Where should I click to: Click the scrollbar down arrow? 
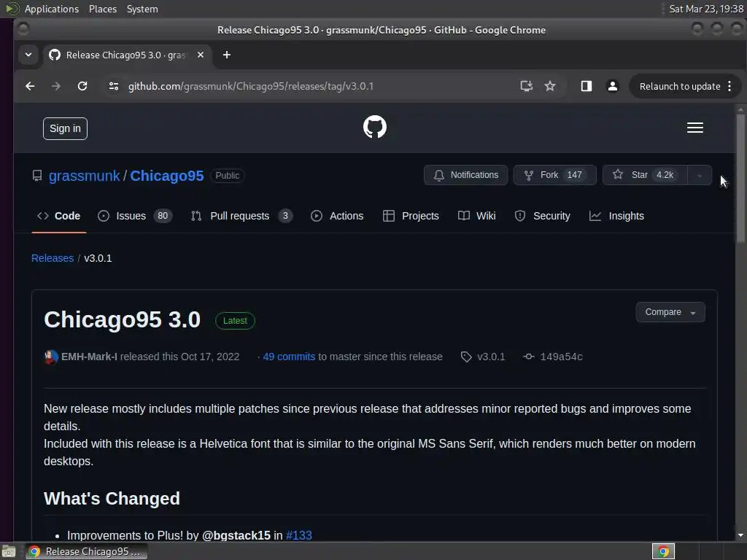(x=740, y=535)
